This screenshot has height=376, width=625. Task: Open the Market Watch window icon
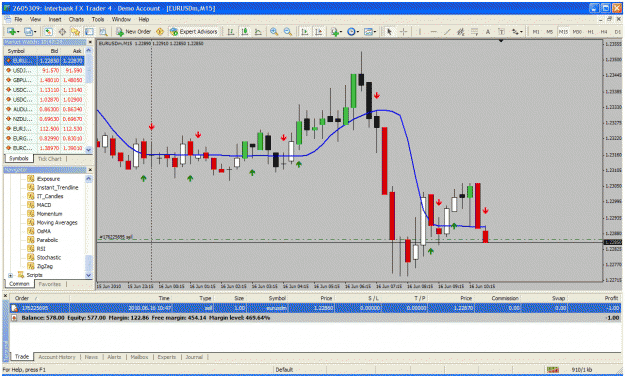click(48, 31)
